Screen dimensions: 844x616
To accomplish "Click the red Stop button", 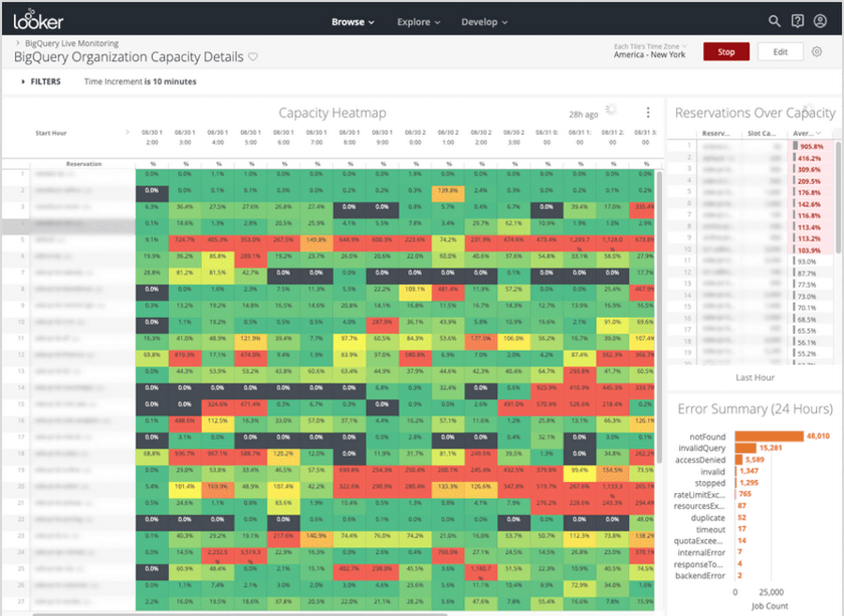I will (x=726, y=52).
